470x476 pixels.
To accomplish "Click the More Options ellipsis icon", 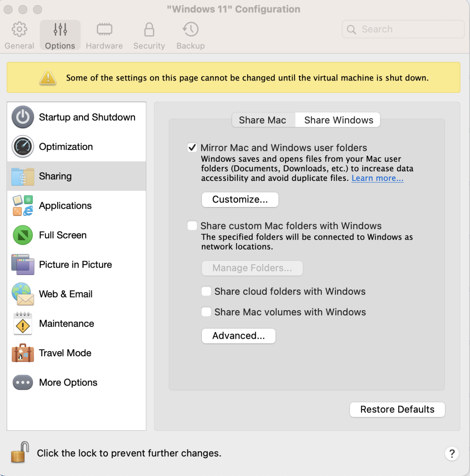I will (x=23, y=382).
